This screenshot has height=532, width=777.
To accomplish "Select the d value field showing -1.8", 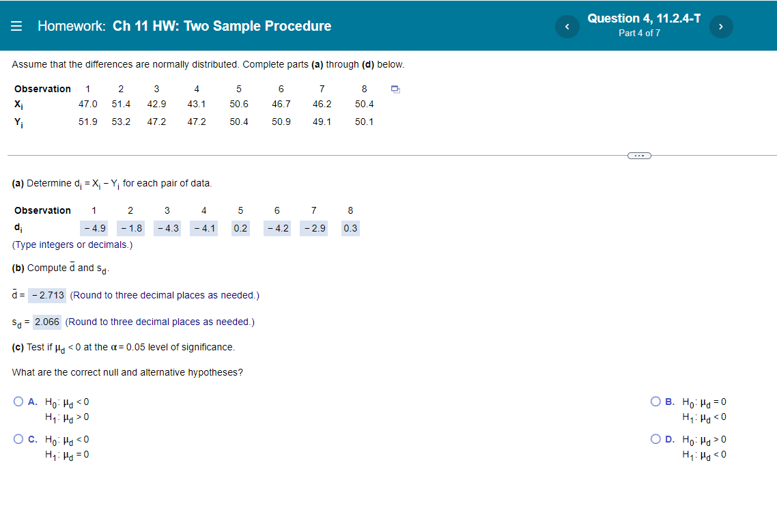I will tap(130, 228).
